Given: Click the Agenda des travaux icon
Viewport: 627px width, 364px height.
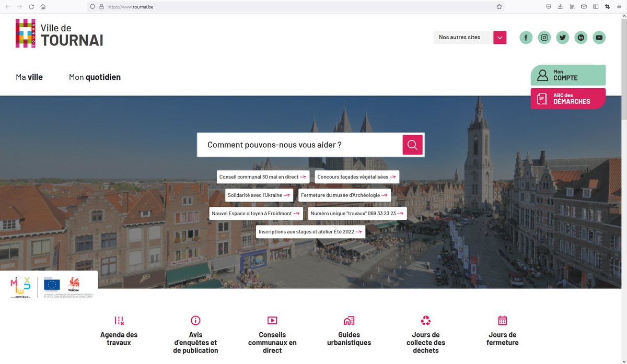Looking at the screenshot, I should pyautogui.click(x=119, y=321).
